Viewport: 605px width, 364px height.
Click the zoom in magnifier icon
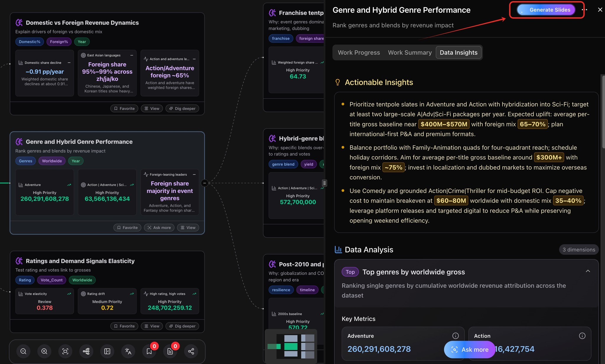click(x=44, y=351)
